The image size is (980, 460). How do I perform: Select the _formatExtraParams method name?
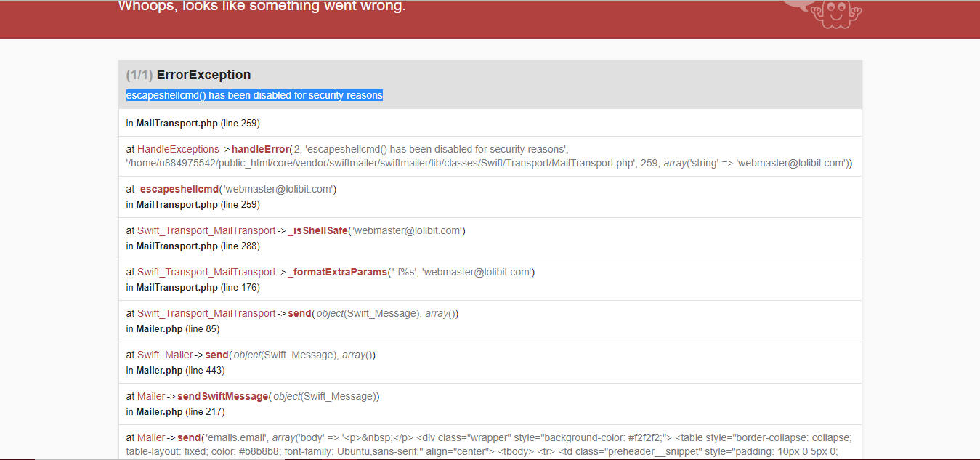[x=338, y=272]
